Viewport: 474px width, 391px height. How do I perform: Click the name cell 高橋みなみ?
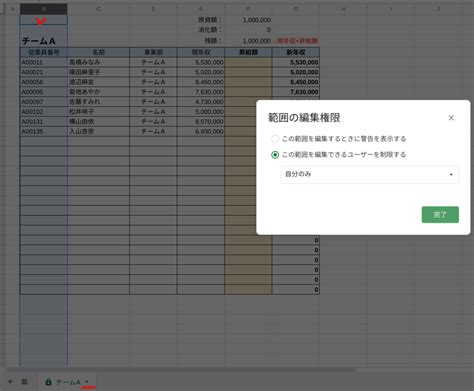(98, 62)
